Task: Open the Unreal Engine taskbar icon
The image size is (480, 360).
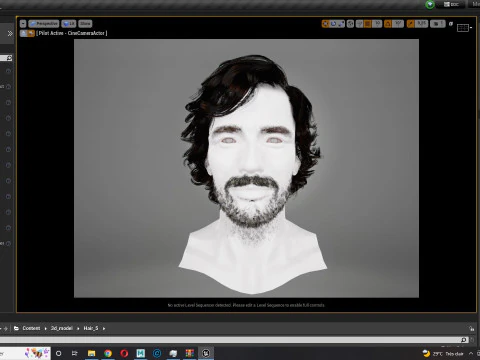Action: click(206, 353)
